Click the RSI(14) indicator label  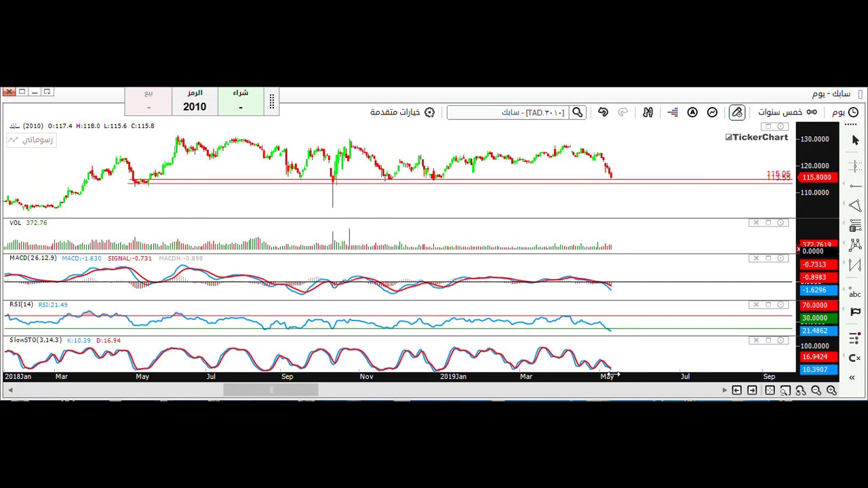pyautogui.click(x=21, y=304)
